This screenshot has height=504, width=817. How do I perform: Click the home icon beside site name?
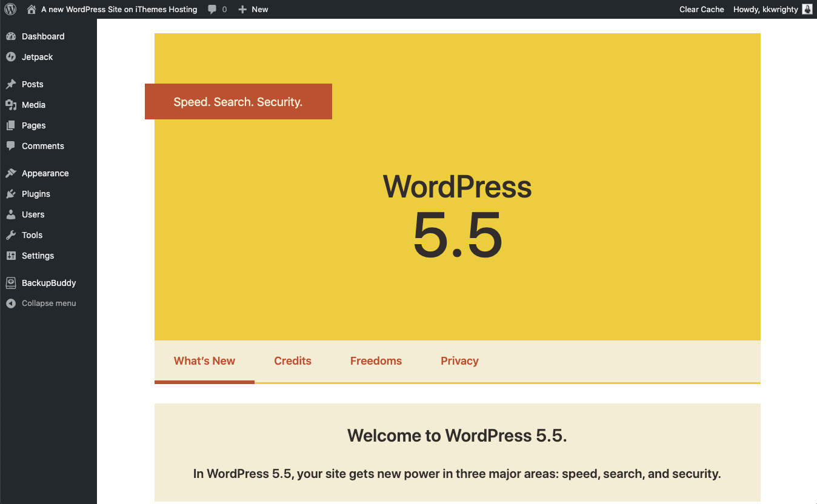pos(32,9)
